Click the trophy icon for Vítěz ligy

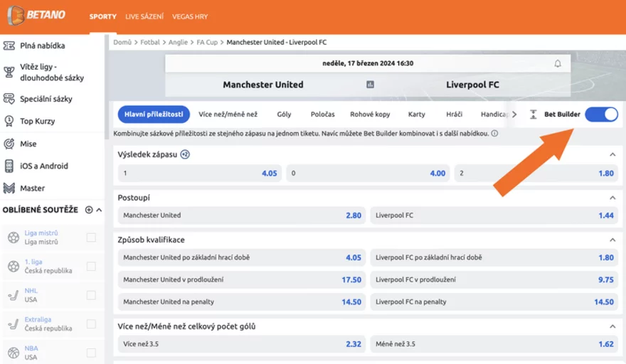pos(9,73)
